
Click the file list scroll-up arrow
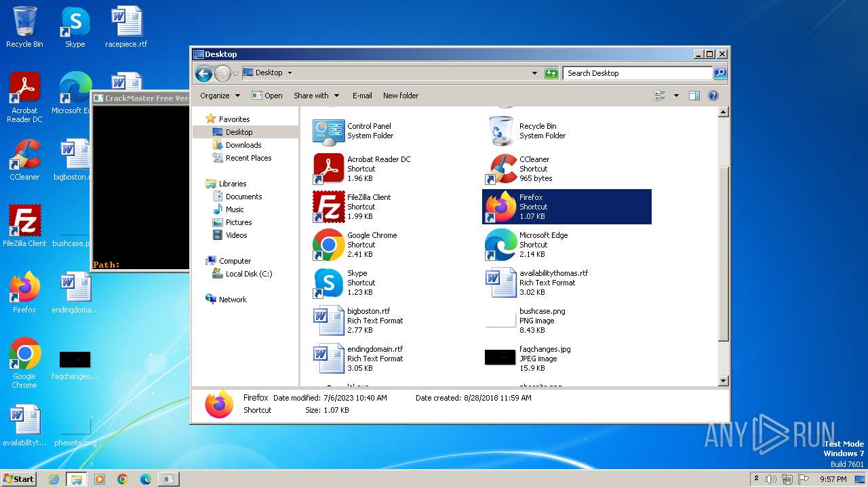click(x=723, y=113)
